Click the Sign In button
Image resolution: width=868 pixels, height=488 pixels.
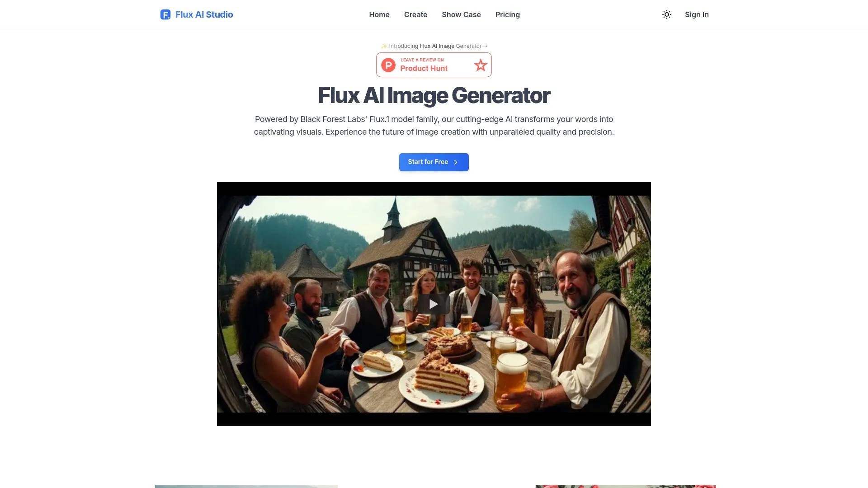click(x=696, y=14)
